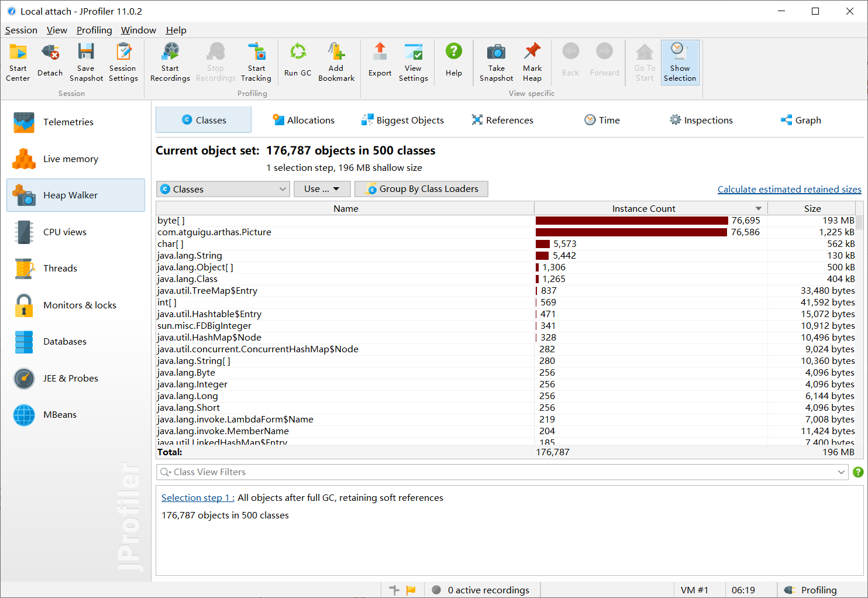Switch to the References view
The image size is (868, 598).
[x=502, y=120]
